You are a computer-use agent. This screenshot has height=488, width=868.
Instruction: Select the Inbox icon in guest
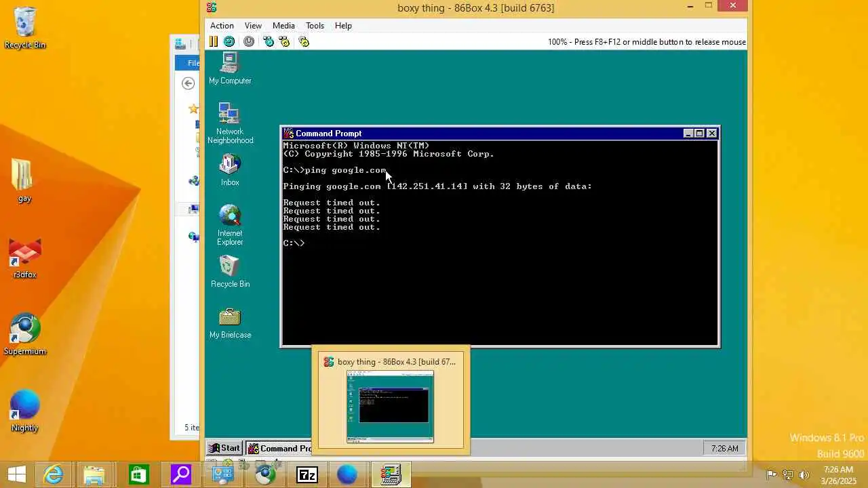coord(230,170)
